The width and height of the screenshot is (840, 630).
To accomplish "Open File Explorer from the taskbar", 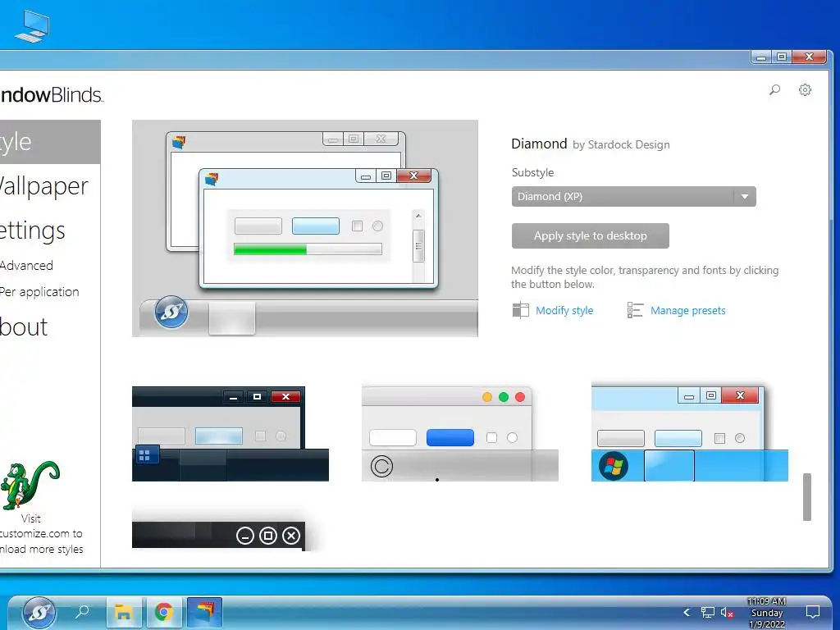I will point(124,612).
